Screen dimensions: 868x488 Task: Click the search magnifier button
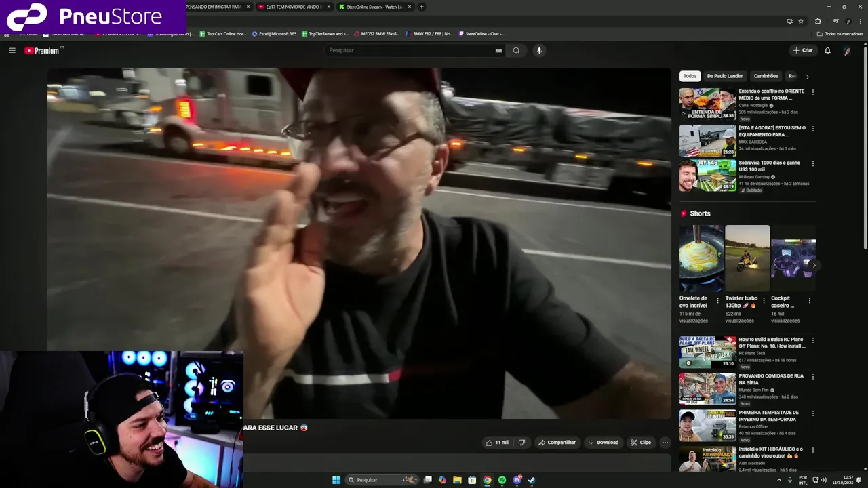tap(516, 50)
